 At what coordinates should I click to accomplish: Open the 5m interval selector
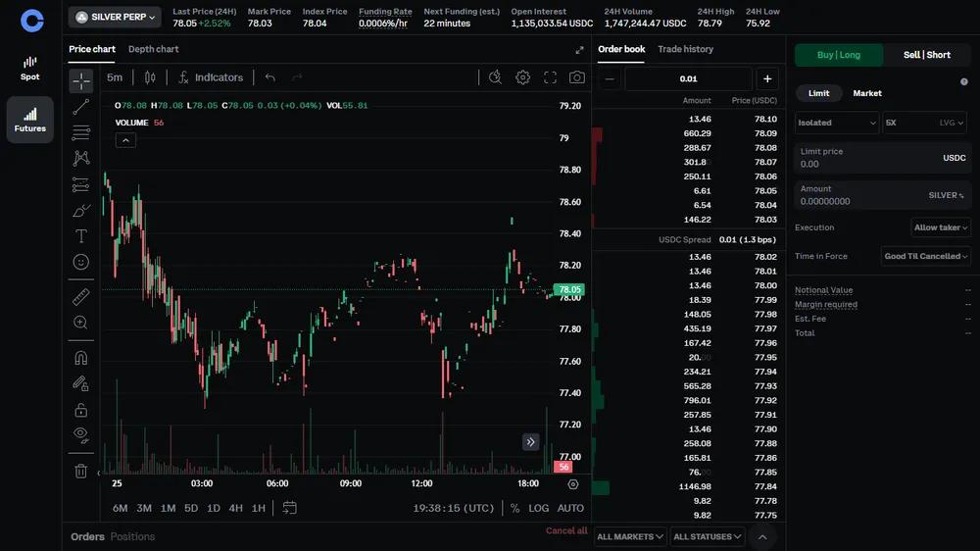click(115, 77)
